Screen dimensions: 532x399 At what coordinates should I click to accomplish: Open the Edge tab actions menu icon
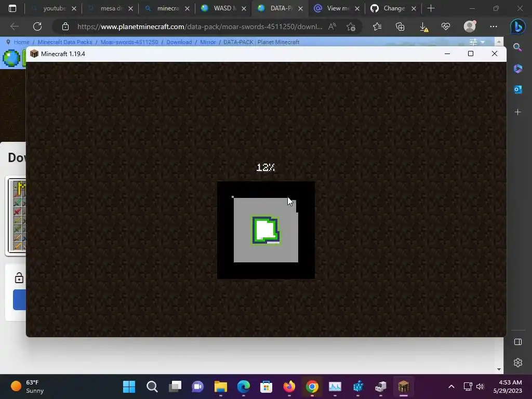(12, 8)
